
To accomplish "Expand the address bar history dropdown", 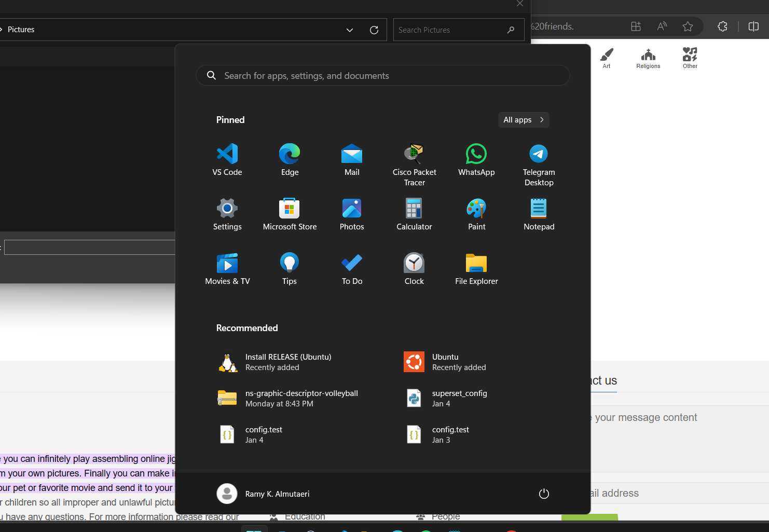I will (x=350, y=30).
